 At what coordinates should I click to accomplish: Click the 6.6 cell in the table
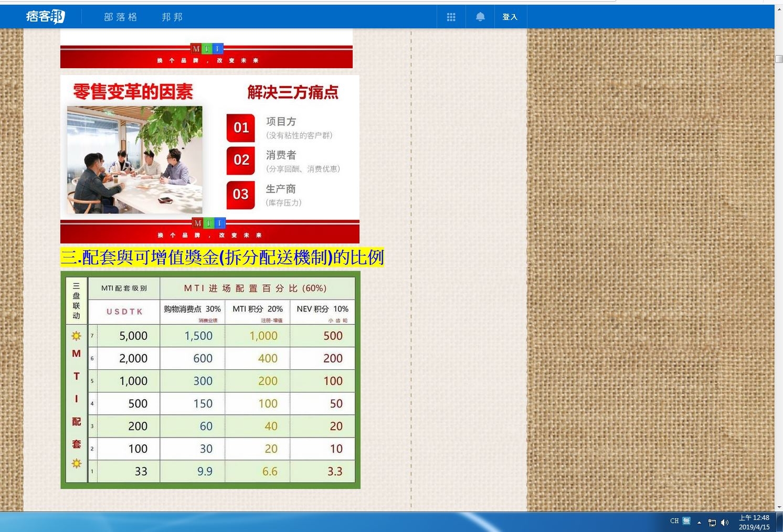[x=257, y=471]
